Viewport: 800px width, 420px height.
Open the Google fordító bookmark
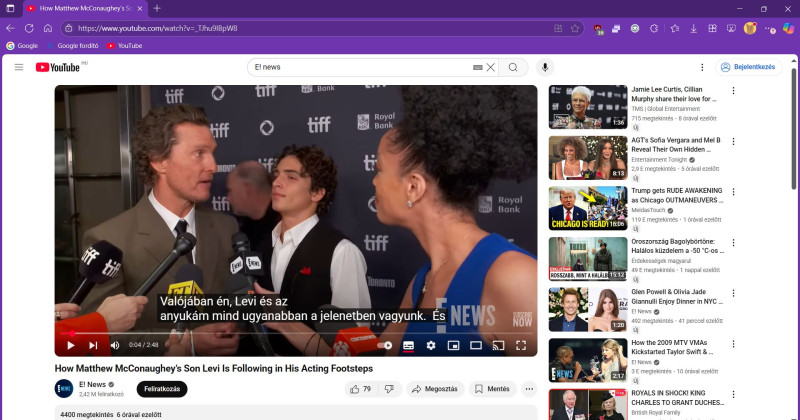[72, 46]
